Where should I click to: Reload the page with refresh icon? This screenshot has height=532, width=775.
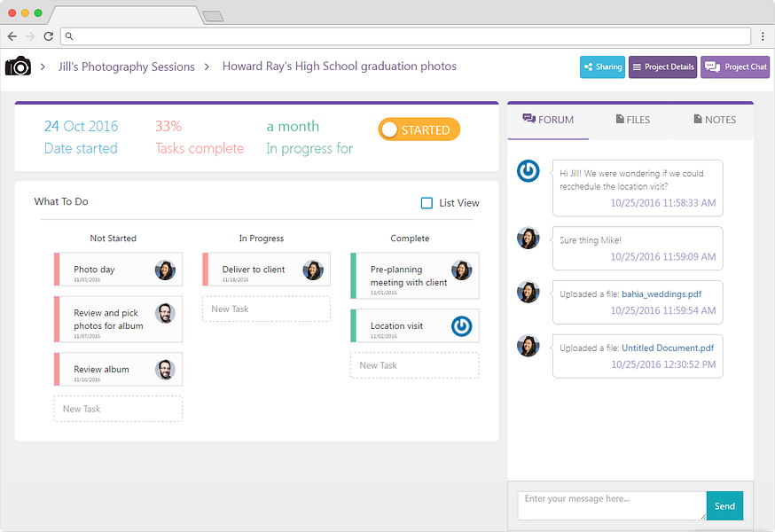pos(48,36)
